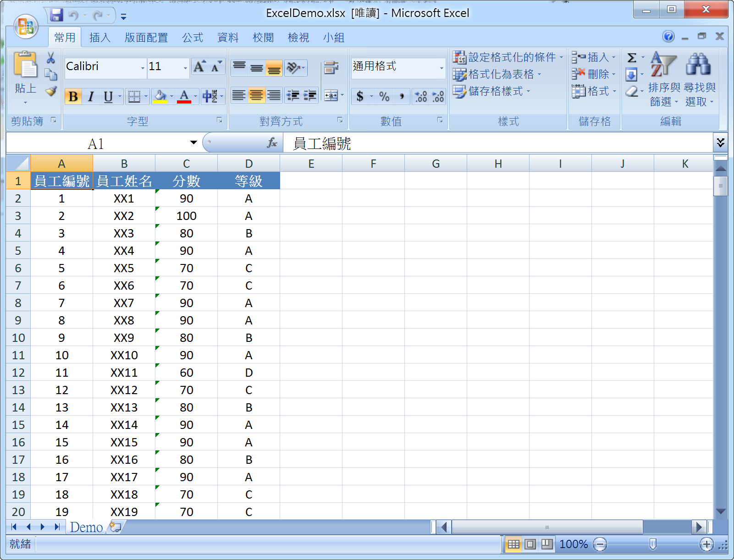Click the Increase Decimal icon
The width and height of the screenshot is (734, 560).
click(x=420, y=96)
